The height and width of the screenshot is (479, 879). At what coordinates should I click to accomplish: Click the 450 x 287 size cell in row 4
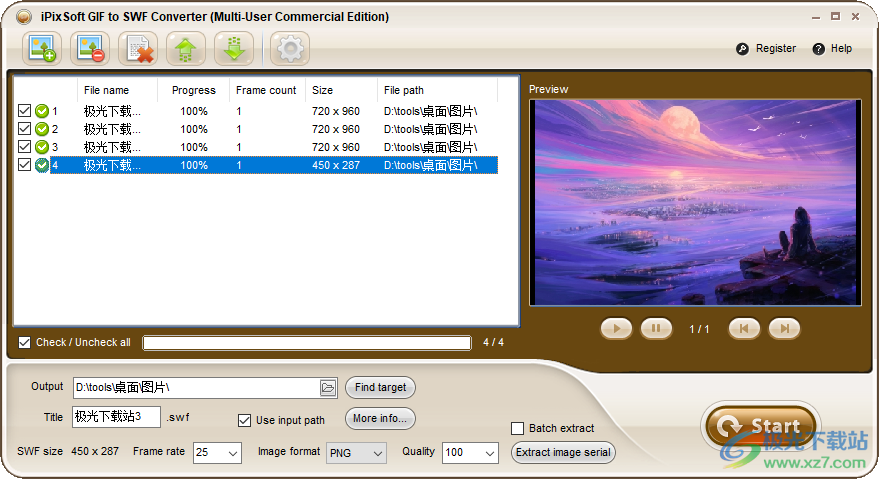(x=336, y=165)
